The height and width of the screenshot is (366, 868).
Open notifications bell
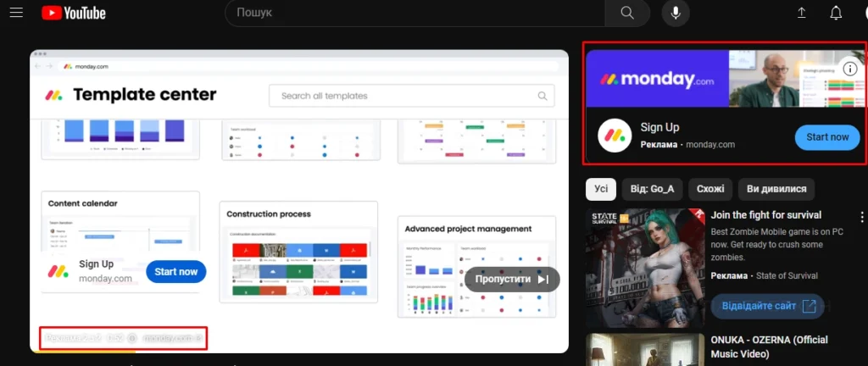pyautogui.click(x=836, y=14)
